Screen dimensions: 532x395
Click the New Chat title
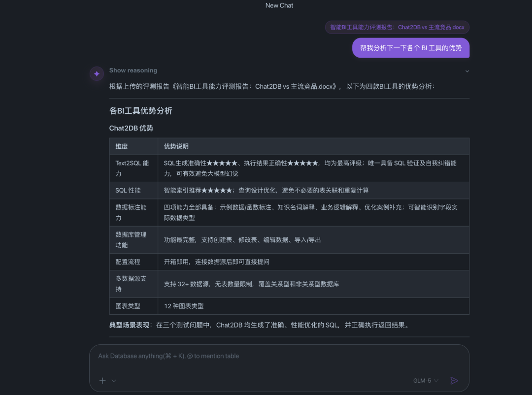click(279, 5)
